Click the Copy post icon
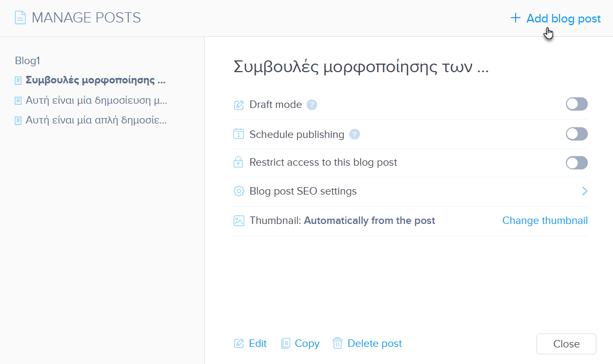This screenshot has height=364, width=613. pyautogui.click(x=286, y=343)
